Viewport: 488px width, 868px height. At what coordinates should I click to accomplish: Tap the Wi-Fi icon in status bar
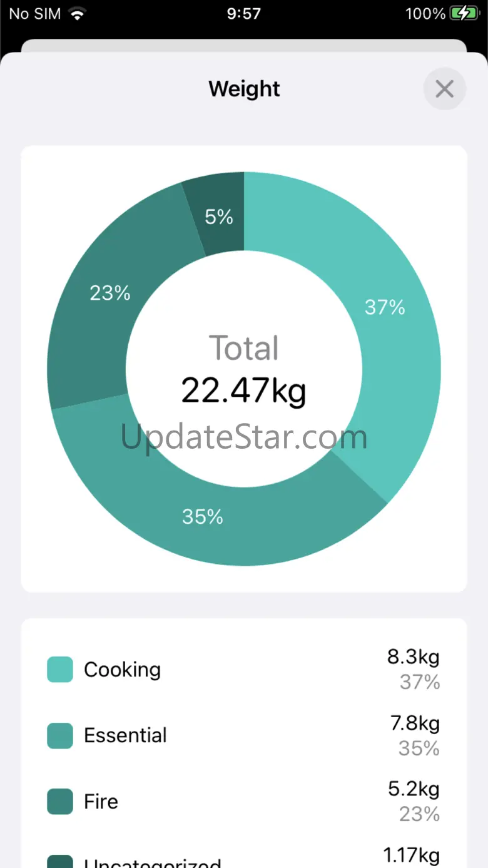[x=78, y=14]
